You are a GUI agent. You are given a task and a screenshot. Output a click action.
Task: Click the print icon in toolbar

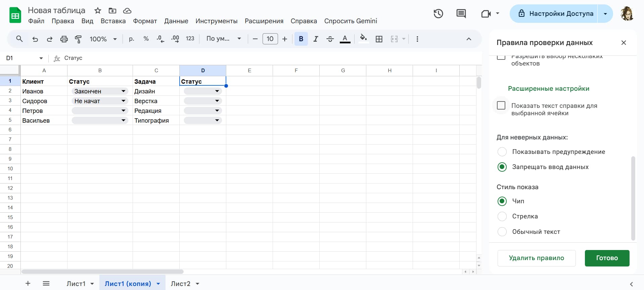[x=64, y=39]
